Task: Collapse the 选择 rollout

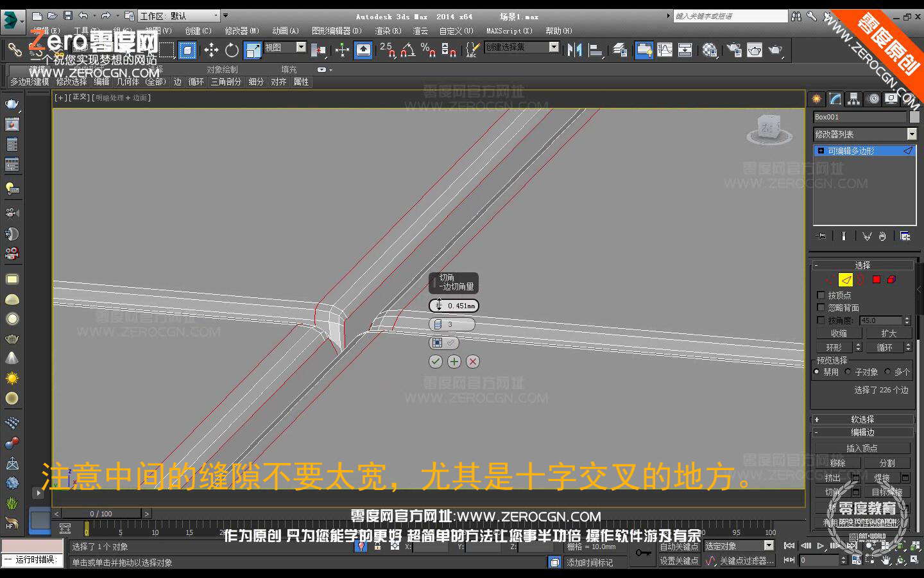Action: coord(862,265)
